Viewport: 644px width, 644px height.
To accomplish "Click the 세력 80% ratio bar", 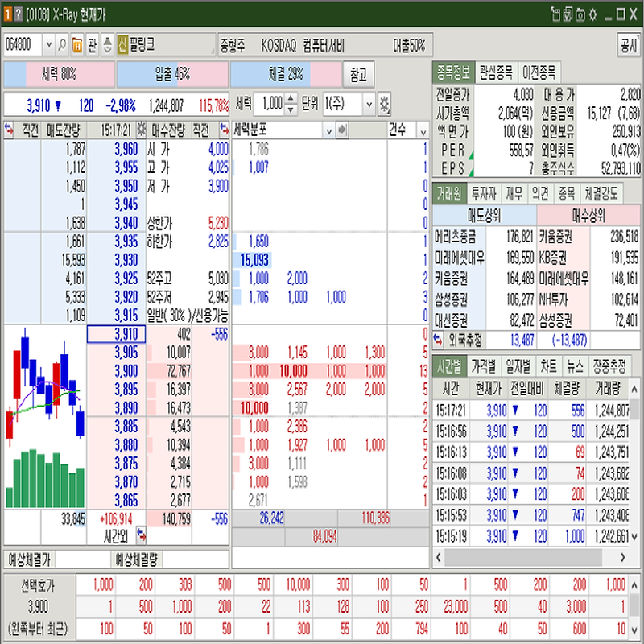I will coord(59,74).
